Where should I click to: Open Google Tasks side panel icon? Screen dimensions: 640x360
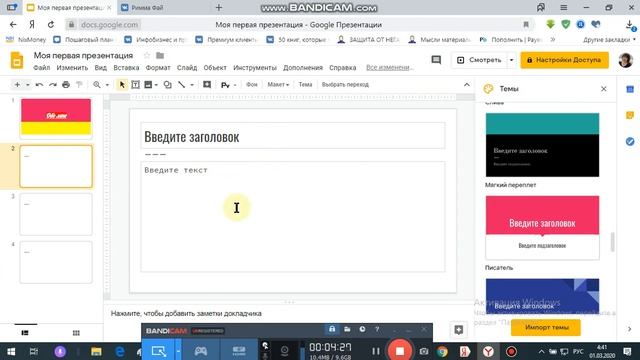click(630, 141)
